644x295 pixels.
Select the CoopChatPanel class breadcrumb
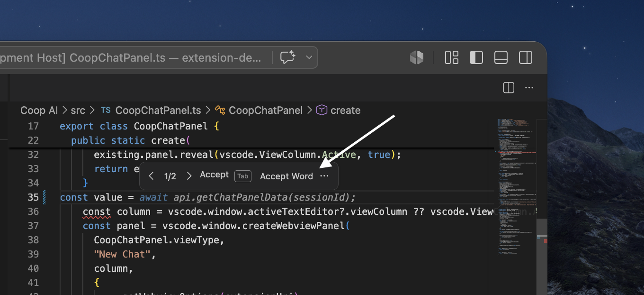(x=266, y=110)
